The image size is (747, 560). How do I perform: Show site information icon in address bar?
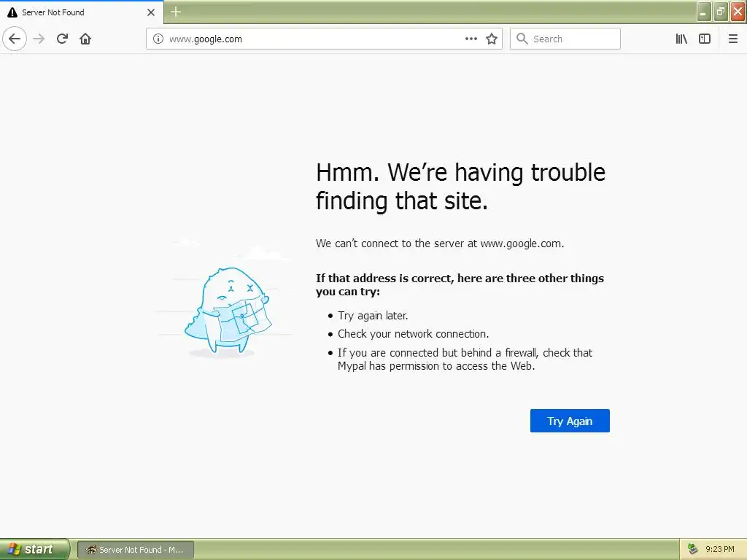pyautogui.click(x=158, y=39)
